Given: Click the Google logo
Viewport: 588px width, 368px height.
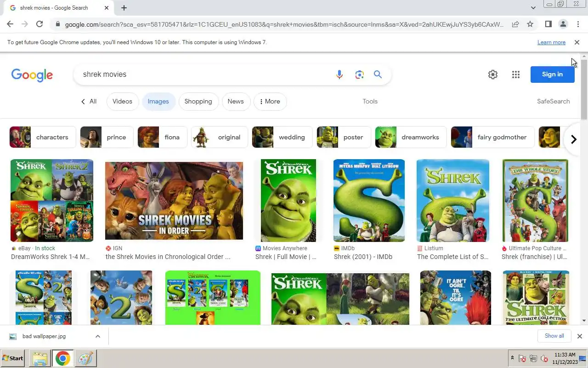Looking at the screenshot, I should 32,75.
